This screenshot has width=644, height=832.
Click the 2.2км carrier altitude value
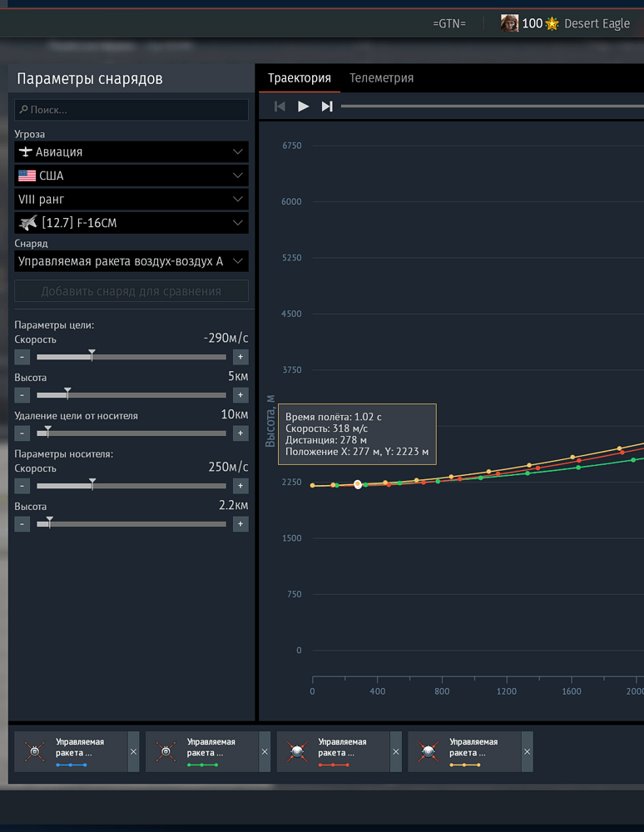pos(234,505)
